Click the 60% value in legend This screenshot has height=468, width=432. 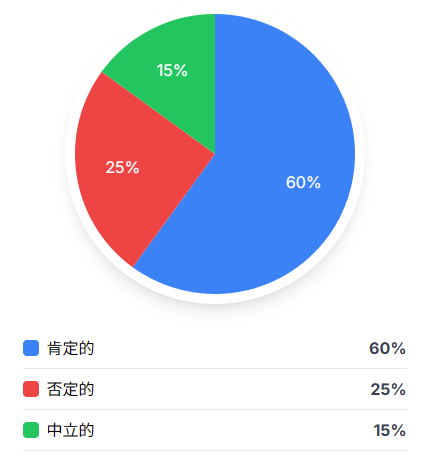coord(387,348)
